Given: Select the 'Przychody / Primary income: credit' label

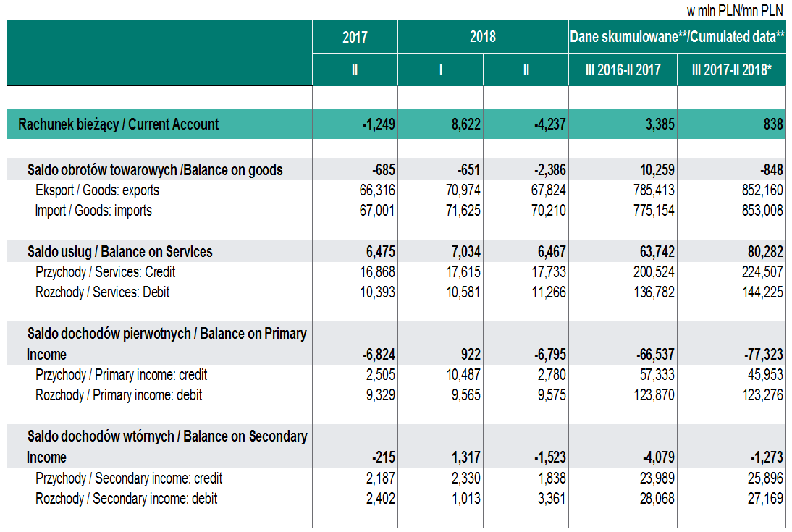Looking at the screenshot, I should point(121,375).
